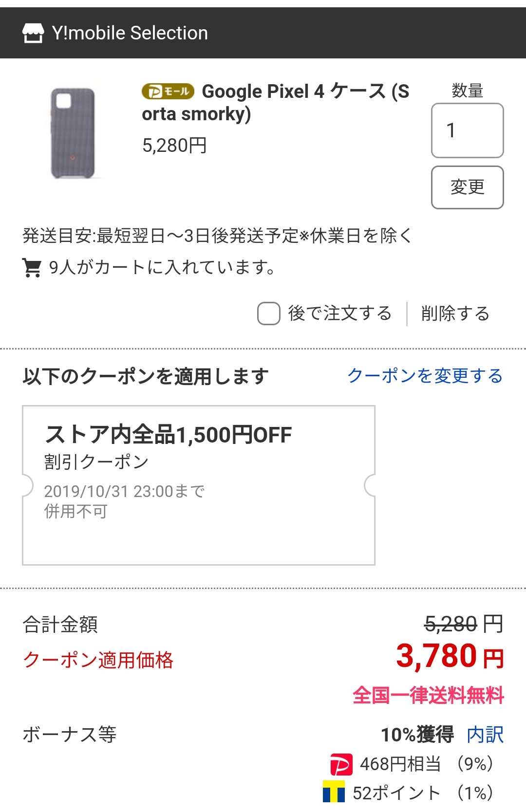Screen dimensions: 526x812
Task: Open the Google Pixel 4 case thumbnail
Action: [x=73, y=133]
